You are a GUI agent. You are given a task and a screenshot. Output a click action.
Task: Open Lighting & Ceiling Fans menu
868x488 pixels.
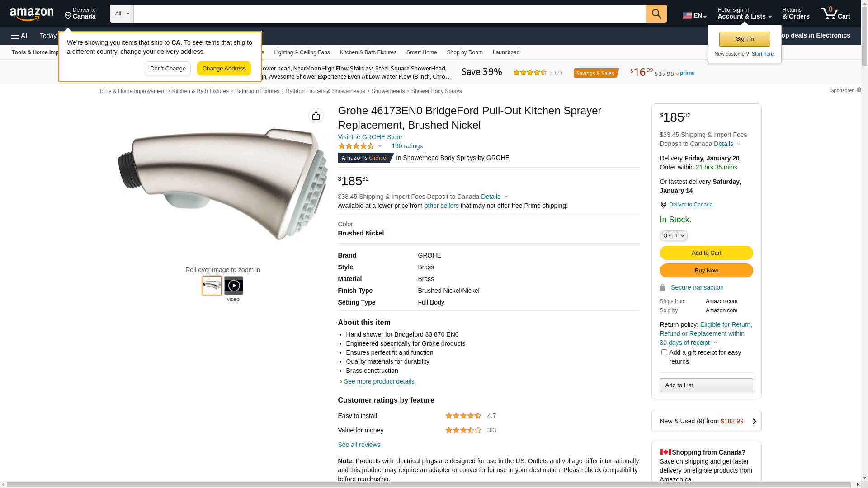[302, 52]
